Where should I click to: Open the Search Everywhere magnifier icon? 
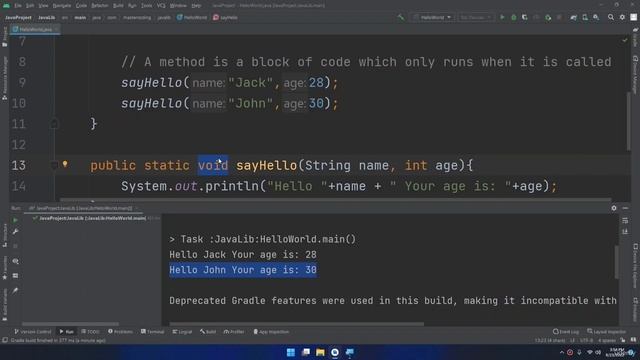611,18
